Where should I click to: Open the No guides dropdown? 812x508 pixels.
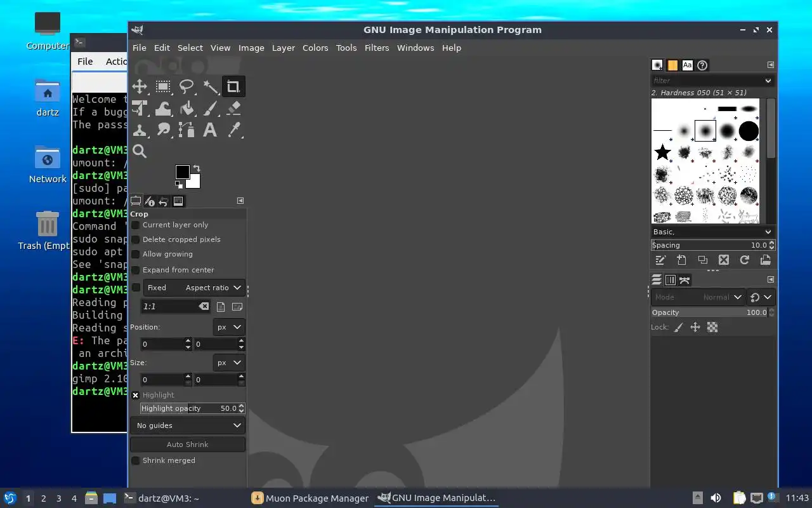tap(188, 425)
